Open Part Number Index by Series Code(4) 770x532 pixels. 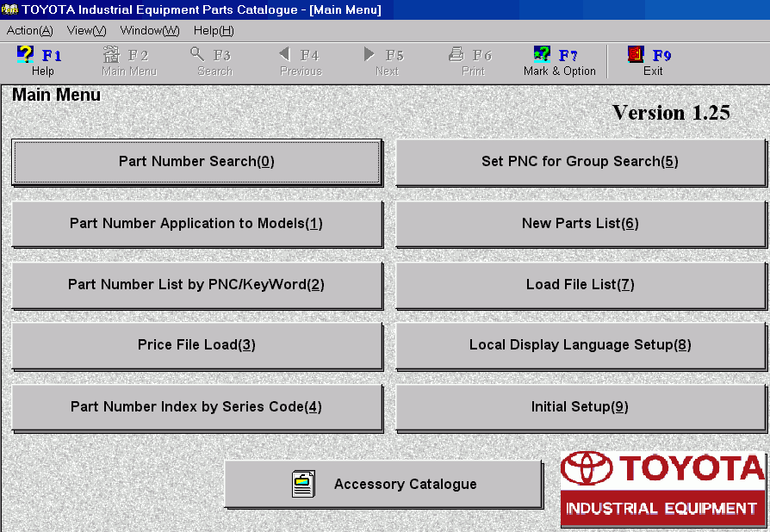coord(197,407)
